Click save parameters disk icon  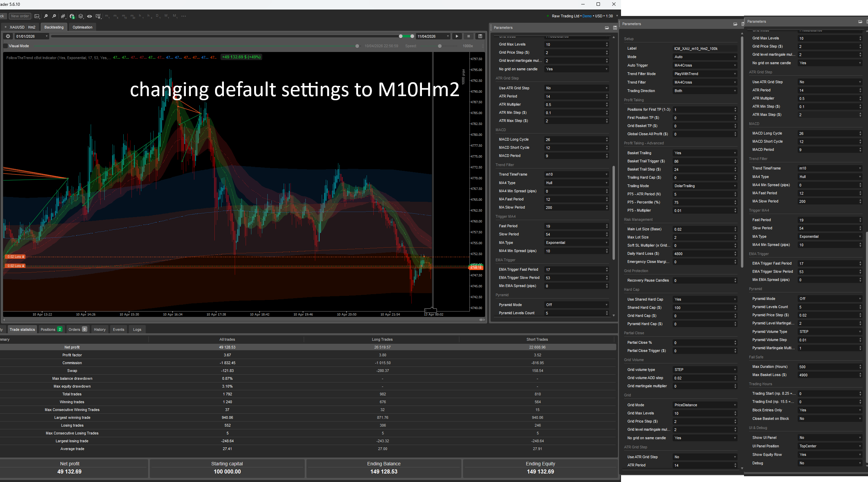(615, 28)
